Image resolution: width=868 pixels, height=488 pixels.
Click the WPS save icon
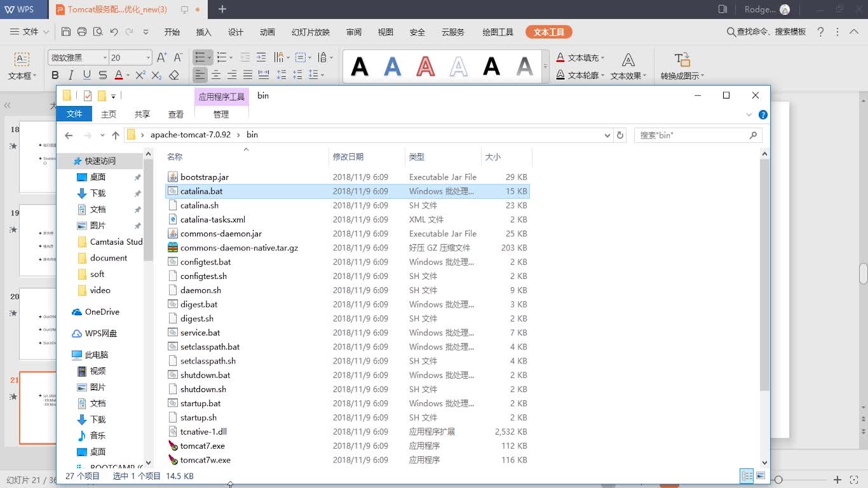(66, 32)
